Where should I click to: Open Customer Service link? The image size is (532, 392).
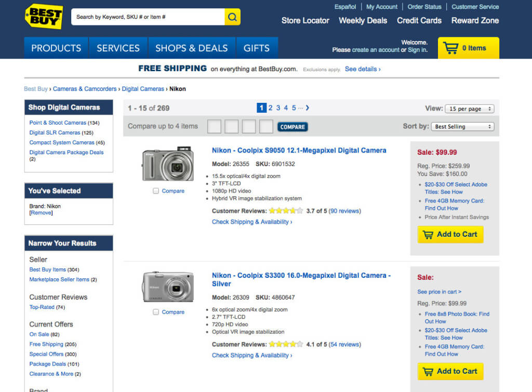475,7
